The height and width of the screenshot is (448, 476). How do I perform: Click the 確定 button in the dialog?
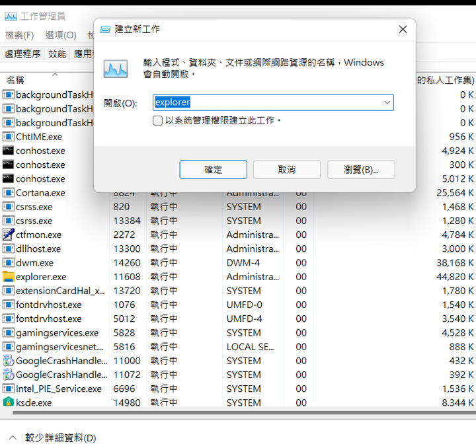[x=213, y=170]
